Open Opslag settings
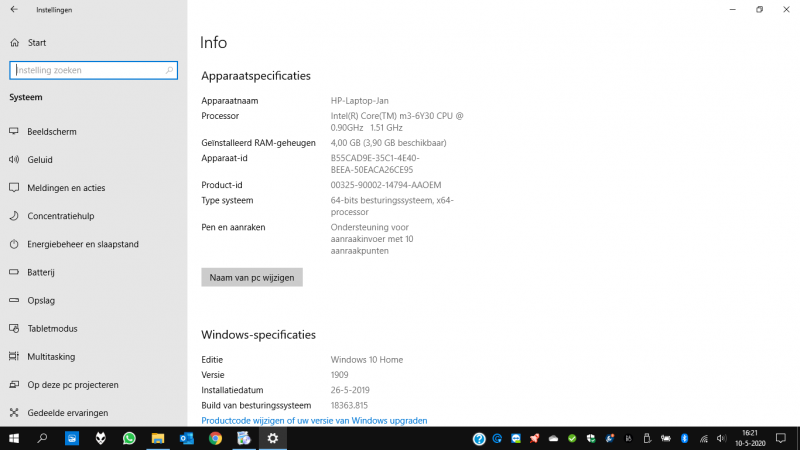This screenshot has width=800, height=450. (x=41, y=300)
